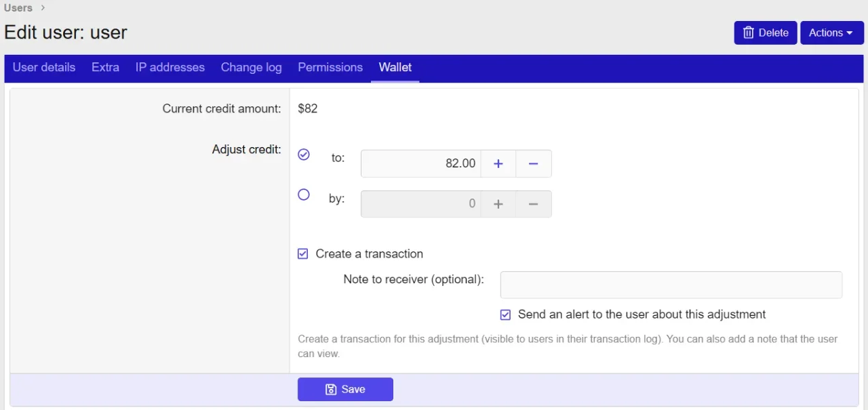The width and height of the screenshot is (868, 410).
Task: Uncheck the 'Create a transaction' checkbox
Action: pyautogui.click(x=302, y=253)
